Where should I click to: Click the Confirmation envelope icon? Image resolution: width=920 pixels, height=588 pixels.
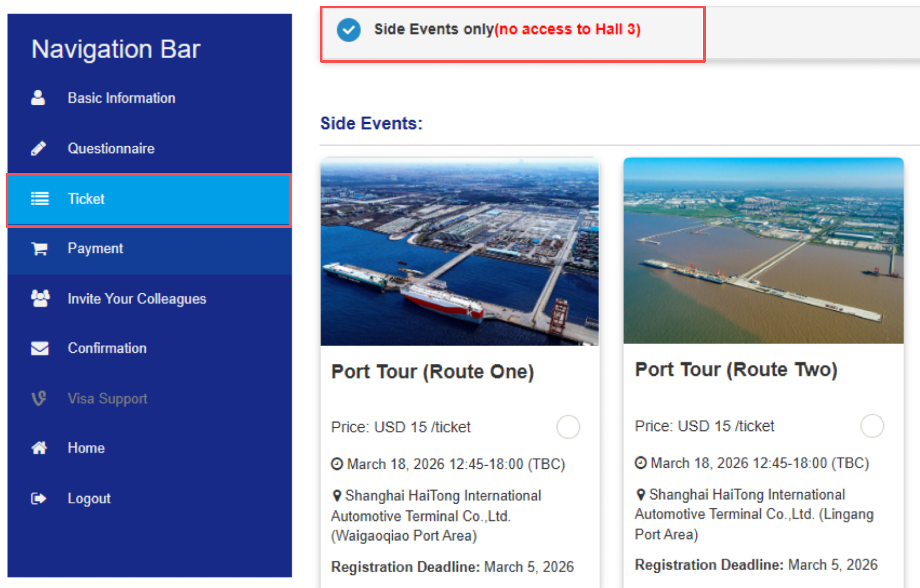pyautogui.click(x=40, y=348)
